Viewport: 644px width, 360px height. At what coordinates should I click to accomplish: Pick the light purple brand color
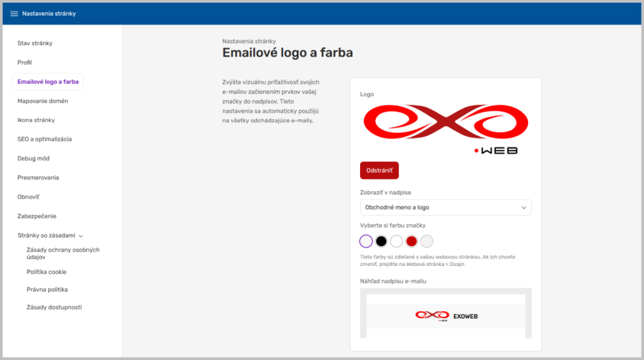[x=366, y=242]
